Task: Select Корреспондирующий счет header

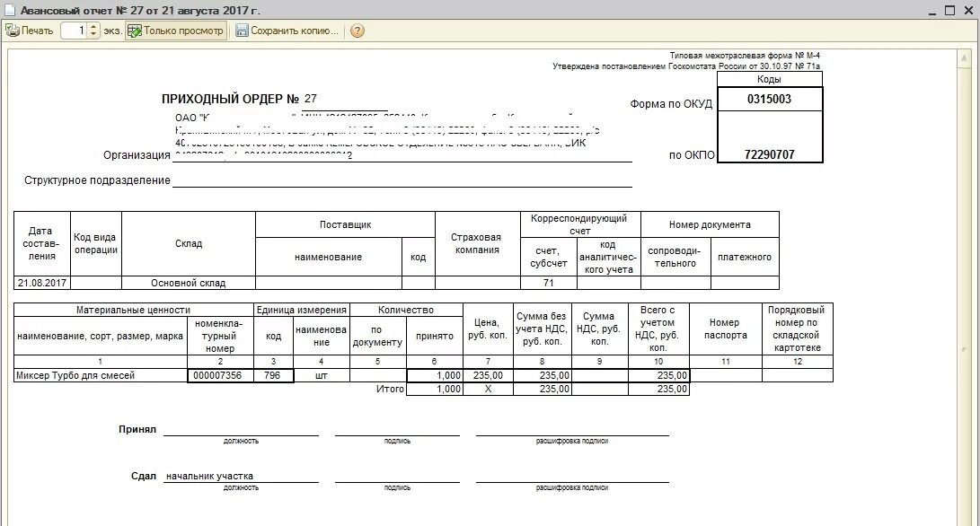Action: (x=579, y=224)
